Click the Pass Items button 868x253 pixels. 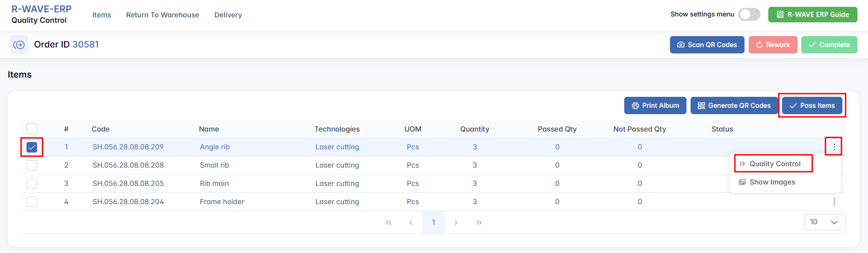[x=812, y=105]
